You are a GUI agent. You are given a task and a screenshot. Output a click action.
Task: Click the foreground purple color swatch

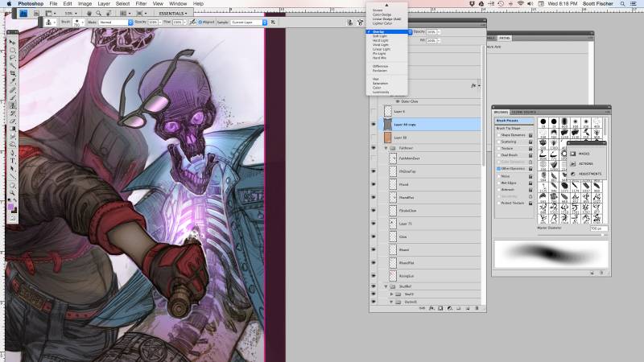pos(10,207)
